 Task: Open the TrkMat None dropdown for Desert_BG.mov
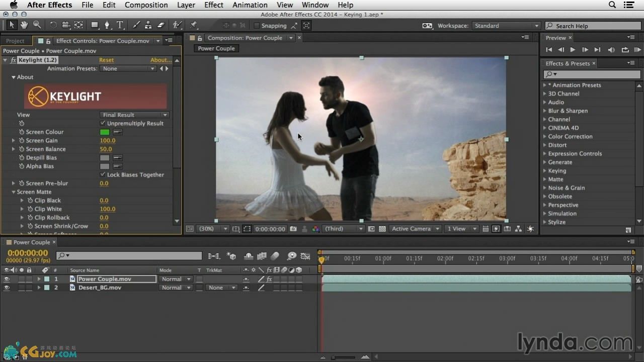coord(222,288)
